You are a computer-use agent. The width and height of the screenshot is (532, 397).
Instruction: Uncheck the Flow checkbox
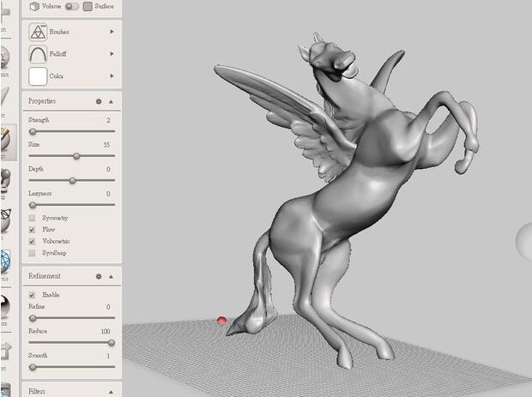coord(33,230)
